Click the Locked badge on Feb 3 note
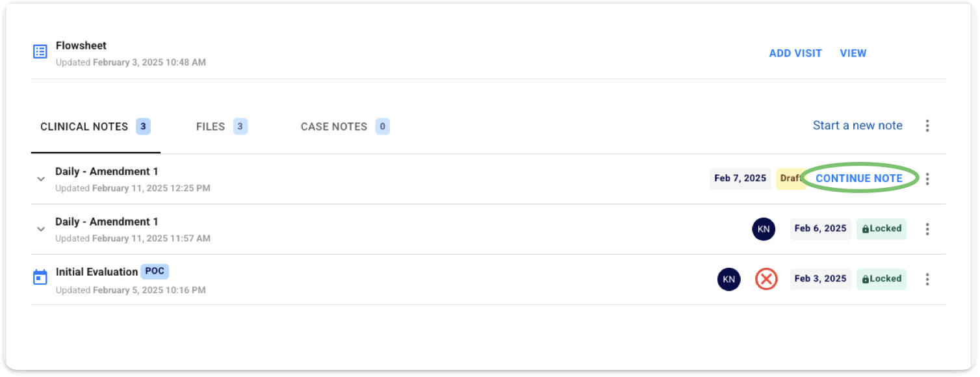The image size is (980, 377). (881, 279)
